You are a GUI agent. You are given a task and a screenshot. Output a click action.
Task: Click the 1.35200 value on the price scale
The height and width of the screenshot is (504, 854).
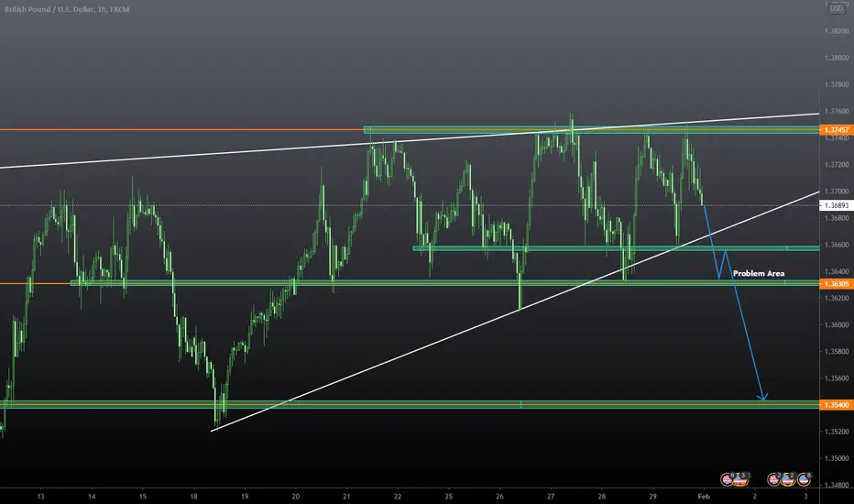pos(837,432)
